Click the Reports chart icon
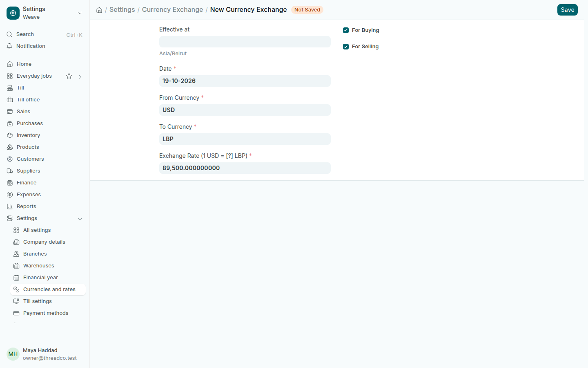The image size is (588, 368). click(x=10, y=206)
